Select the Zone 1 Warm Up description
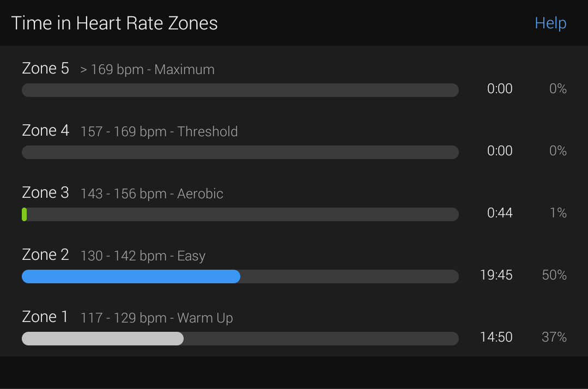 (157, 318)
